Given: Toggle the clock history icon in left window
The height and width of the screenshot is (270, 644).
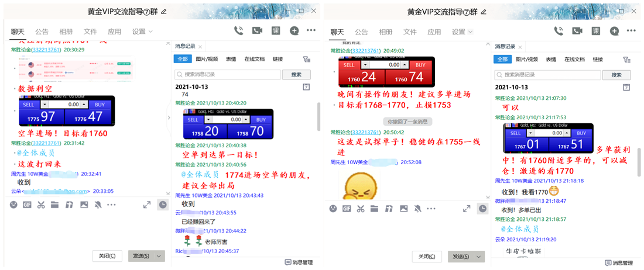Looking at the screenshot, I should click(163, 205).
